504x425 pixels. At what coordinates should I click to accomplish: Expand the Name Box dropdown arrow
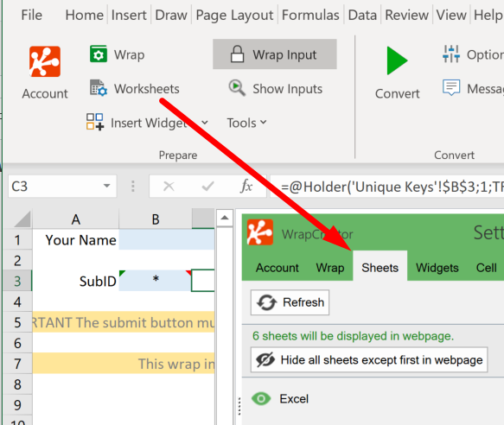pos(106,186)
